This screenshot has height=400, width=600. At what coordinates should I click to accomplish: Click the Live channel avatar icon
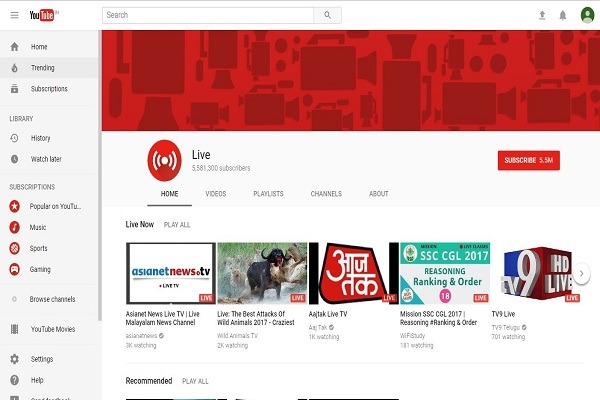click(x=165, y=160)
